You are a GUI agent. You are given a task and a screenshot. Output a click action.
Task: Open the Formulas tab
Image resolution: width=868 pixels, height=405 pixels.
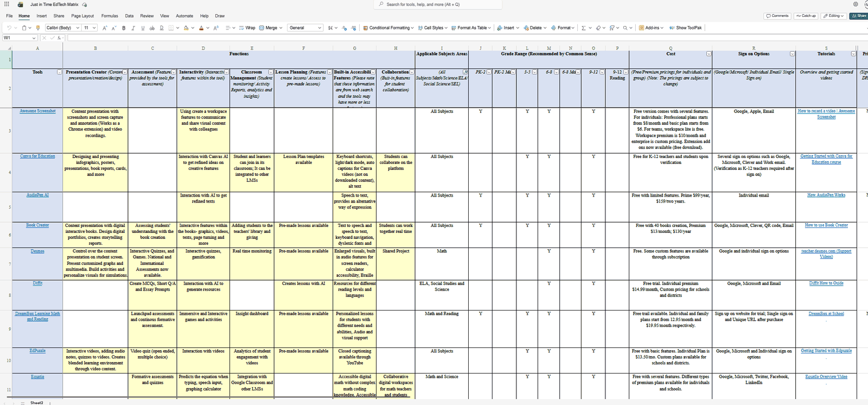(x=110, y=16)
